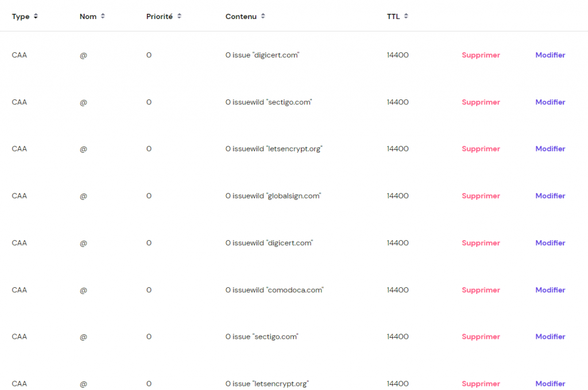Image resolution: width=588 pixels, height=390 pixels.
Task: Sort by Priorité using arrow icon
Action: [179, 17]
